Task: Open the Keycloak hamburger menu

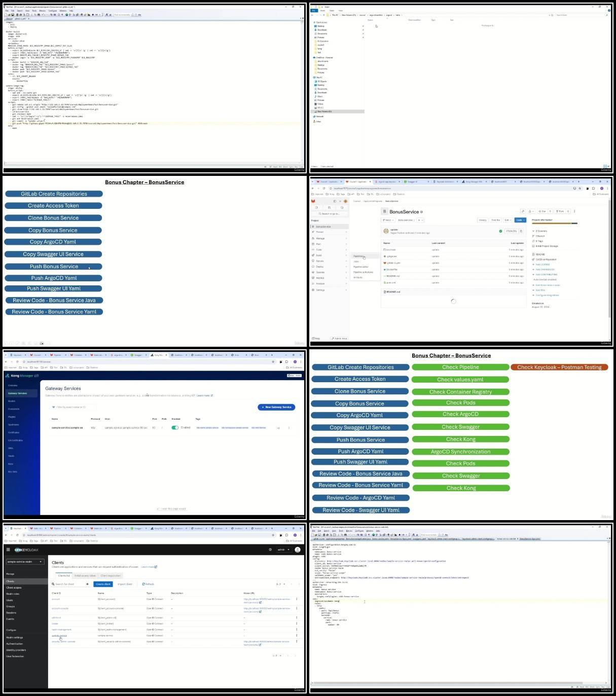Action: pyautogui.click(x=8, y=550)
